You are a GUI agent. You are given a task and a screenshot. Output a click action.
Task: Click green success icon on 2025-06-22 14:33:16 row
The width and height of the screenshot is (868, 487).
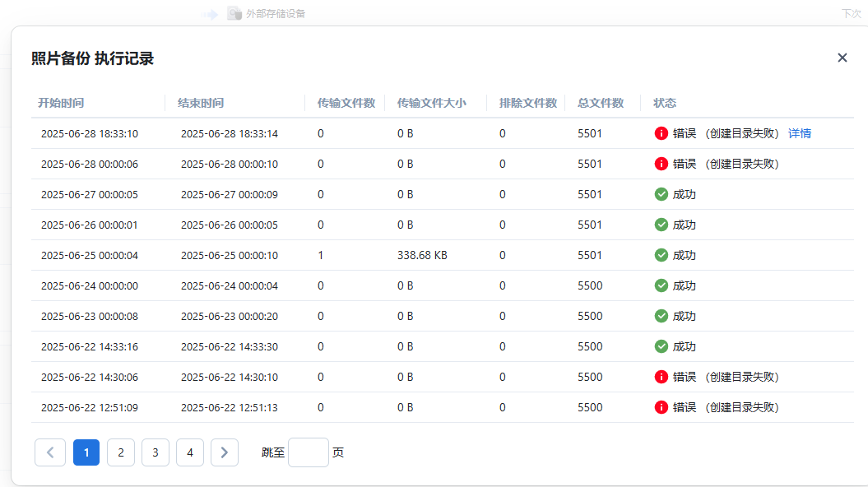661,346
